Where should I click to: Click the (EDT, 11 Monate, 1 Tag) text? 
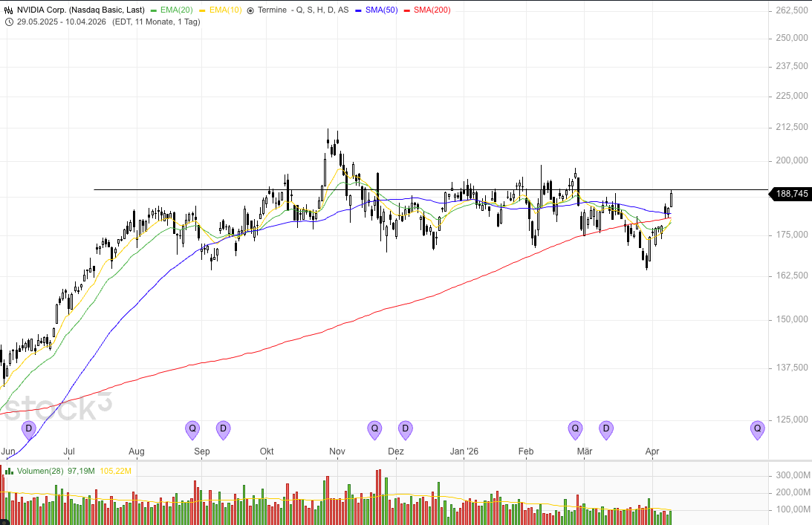tap(156, 22)
